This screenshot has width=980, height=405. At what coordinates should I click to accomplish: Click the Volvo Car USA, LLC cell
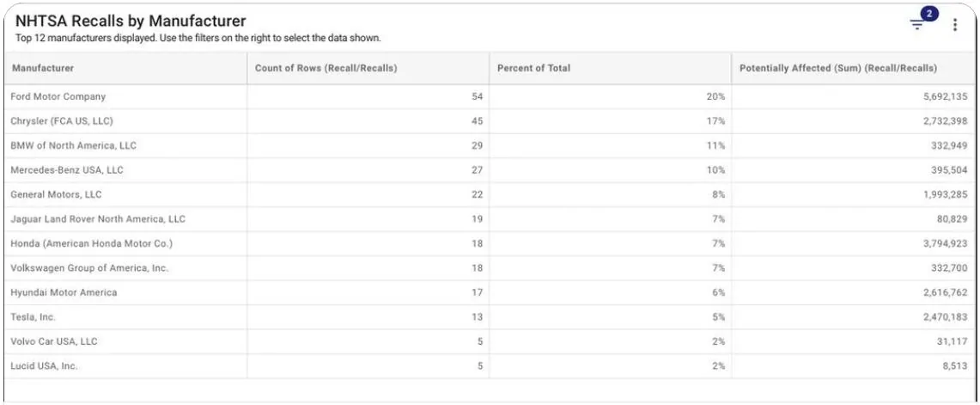point(54,341)
